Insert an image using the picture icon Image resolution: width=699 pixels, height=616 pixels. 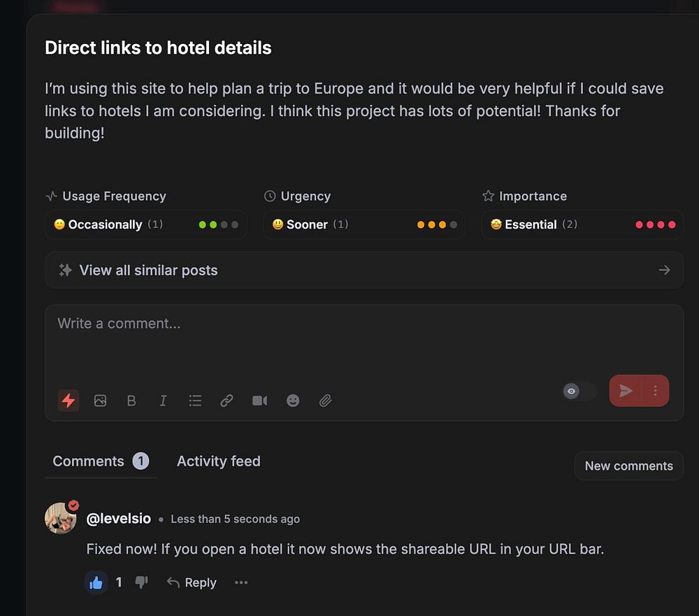[100, 401]
